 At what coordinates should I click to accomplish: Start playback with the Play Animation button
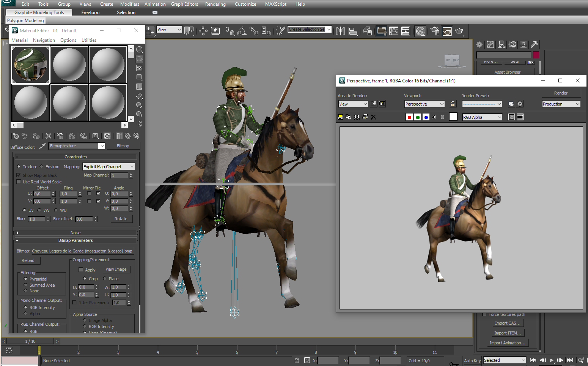coord(552,360)
